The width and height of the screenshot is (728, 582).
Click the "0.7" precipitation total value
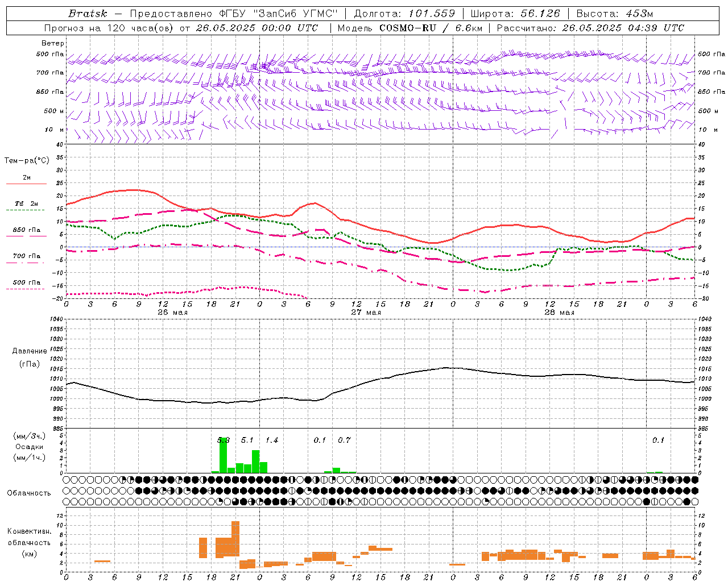[x=344, y=440]
